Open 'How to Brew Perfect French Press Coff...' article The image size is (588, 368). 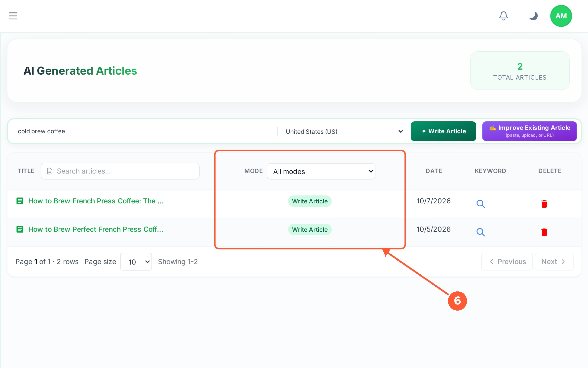tap(96, 229)
